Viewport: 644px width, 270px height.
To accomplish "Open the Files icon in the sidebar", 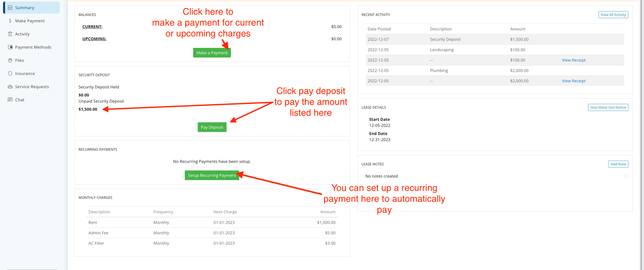I will coord(10,60).
